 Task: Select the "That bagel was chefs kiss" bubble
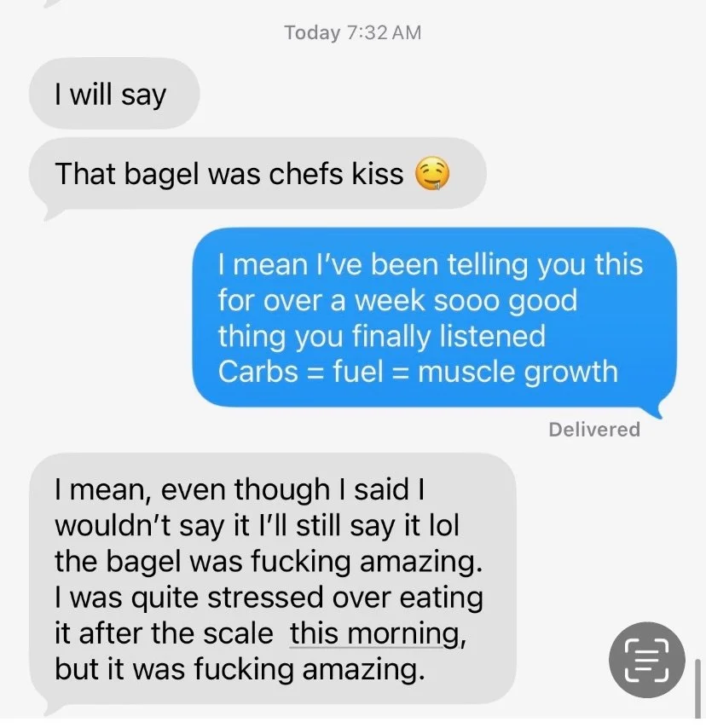pyautogui.click(x=258, y=174)
